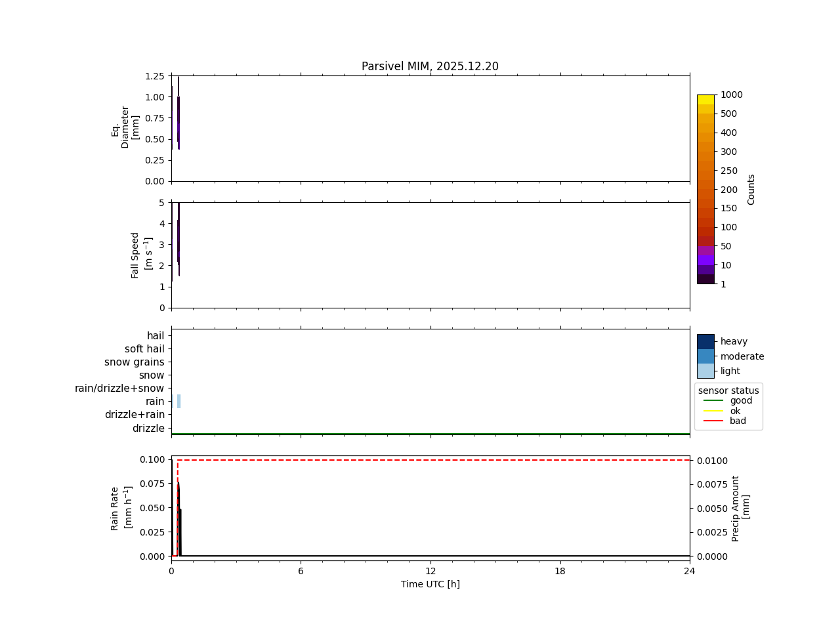
Task: Click the "drizzle+rain" category label
Action: (135, 415)
